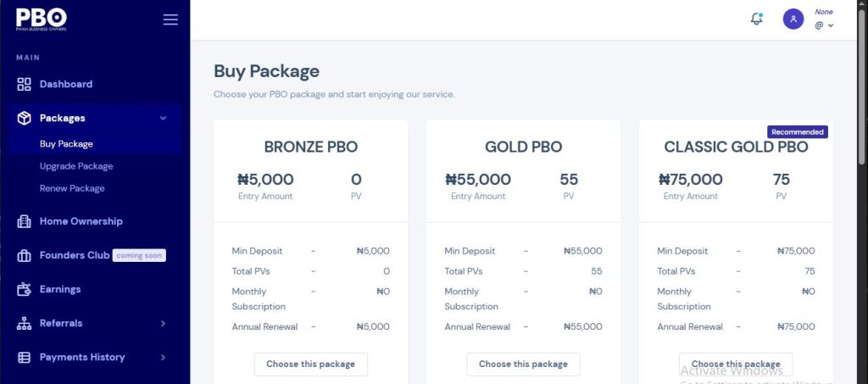The width and height of the screenshot is (868, 384).
Task: Click the Earnings wallet icon
Action: [24, 289]
